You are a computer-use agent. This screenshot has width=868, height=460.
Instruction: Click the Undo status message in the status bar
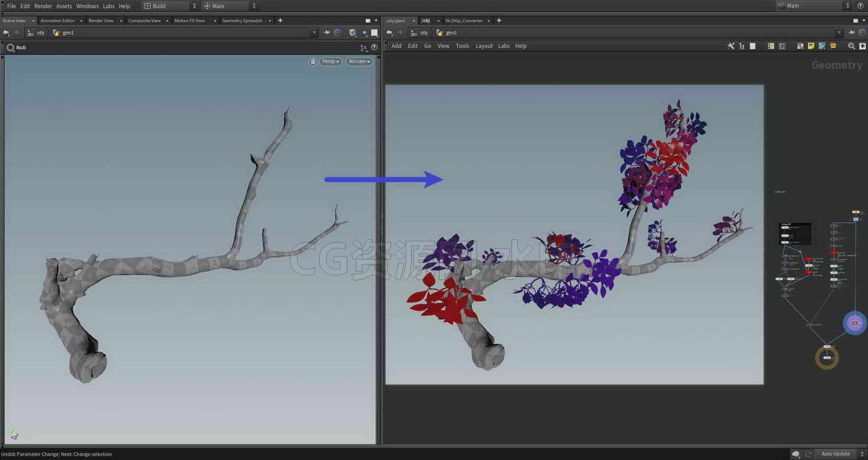[56, 454]
